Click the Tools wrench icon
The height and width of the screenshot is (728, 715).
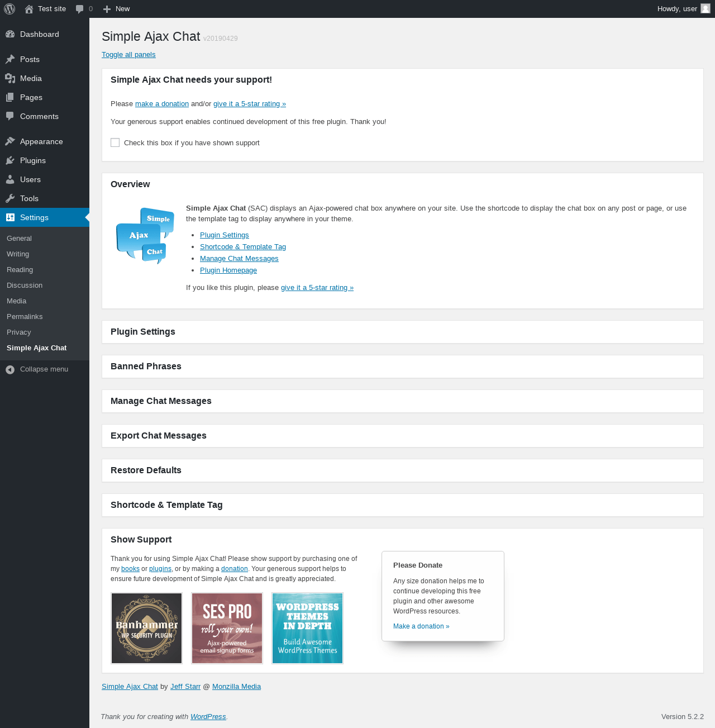[x=10, y=198]
